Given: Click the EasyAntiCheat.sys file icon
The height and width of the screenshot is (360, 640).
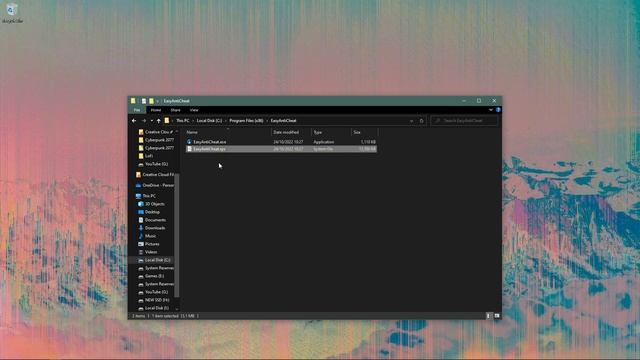Looking at the screenshot, I should pyautogui.click(x=189, y=149).
